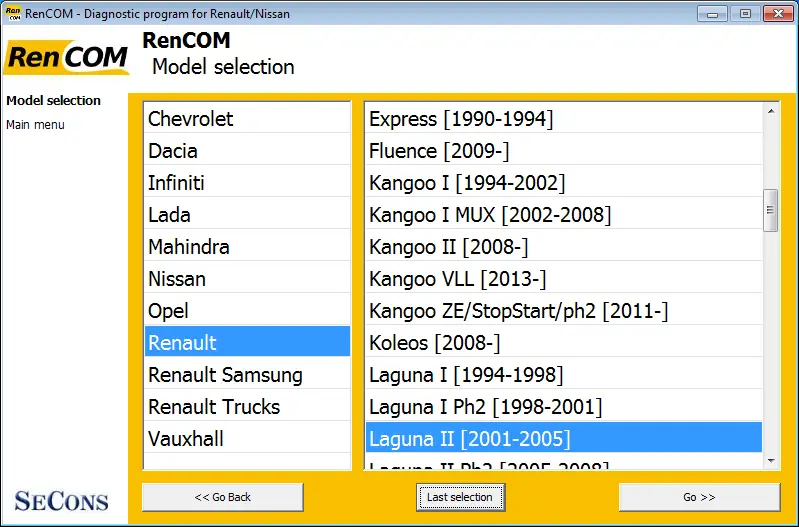Click the model list scroll-down arrow
The image size is (799, 527).
pyautogui.click(x=771, y=461)
